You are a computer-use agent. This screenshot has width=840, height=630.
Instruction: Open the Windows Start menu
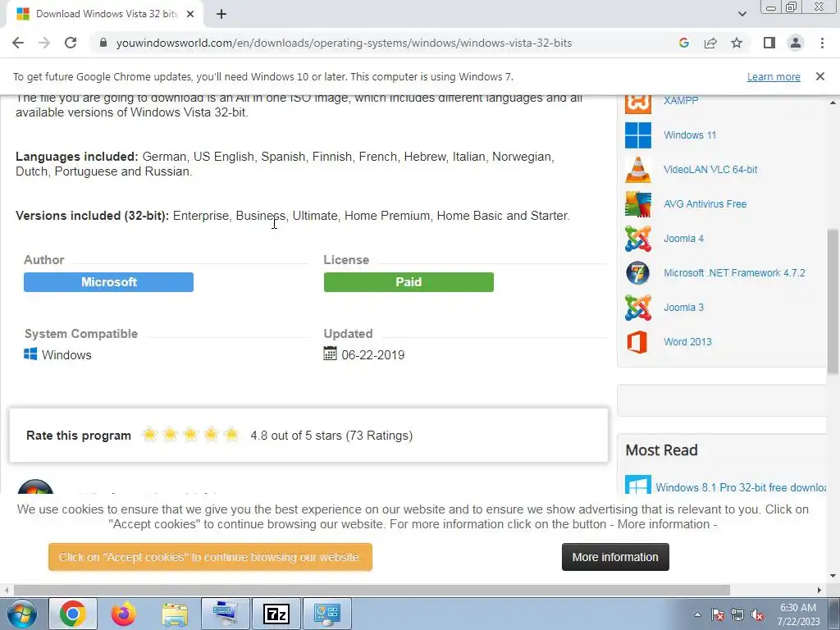21,614
